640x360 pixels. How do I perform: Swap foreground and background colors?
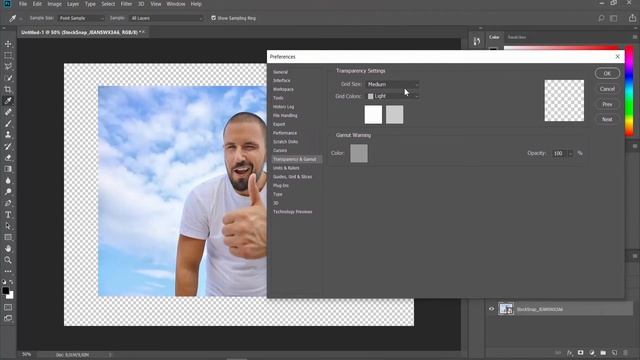(x=11, y=282)
